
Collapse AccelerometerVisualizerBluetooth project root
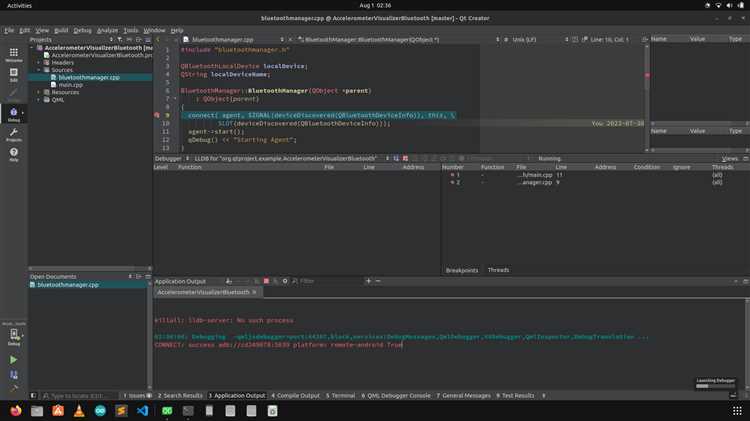[x=32, y=48]
